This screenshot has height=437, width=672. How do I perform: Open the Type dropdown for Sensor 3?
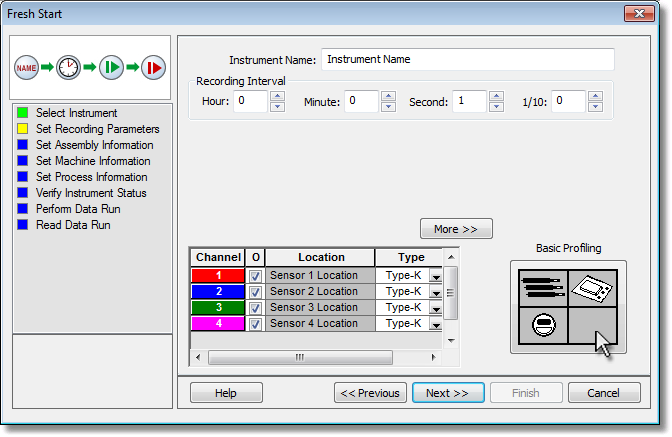point(436,308)
